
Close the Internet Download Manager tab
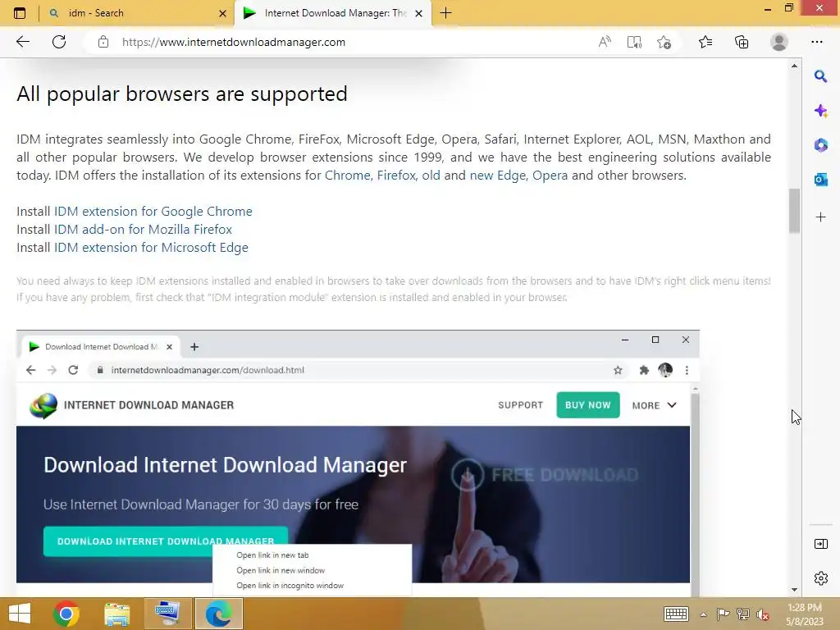tap(419, 13)
